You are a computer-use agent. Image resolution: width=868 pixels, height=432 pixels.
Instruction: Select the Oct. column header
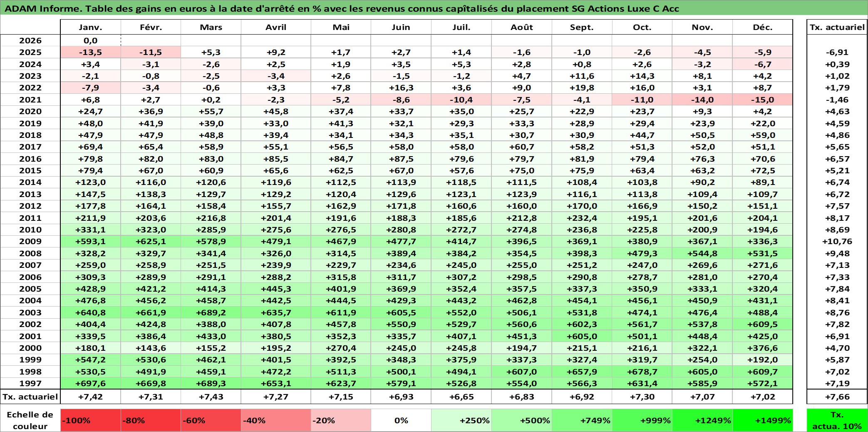(x=642, y=27)
